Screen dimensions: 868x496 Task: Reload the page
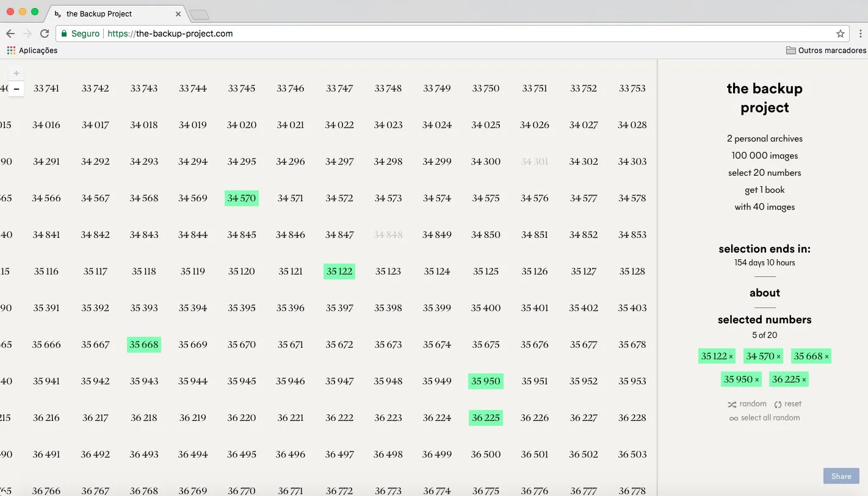click(44, 34)
